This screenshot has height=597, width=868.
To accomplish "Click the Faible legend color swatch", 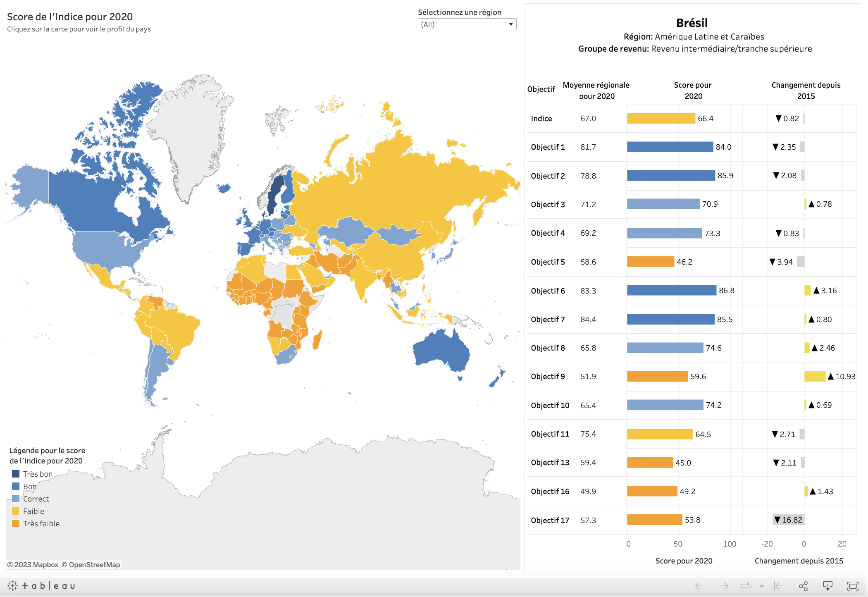I will 16,511.
